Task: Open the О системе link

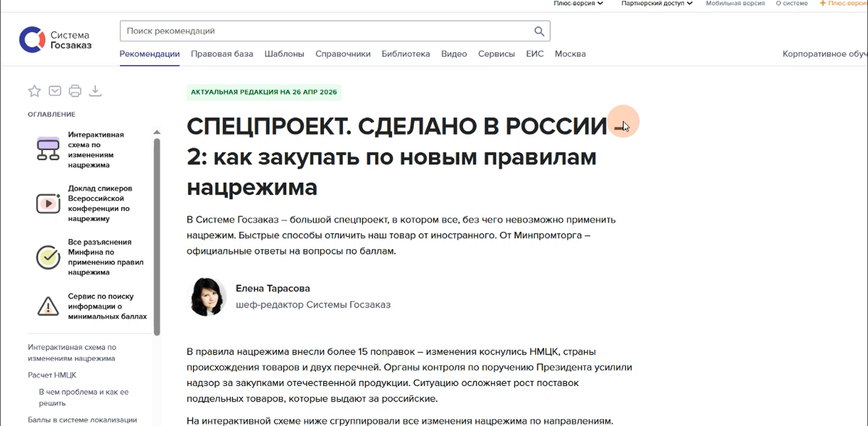Action: point(792,4)
